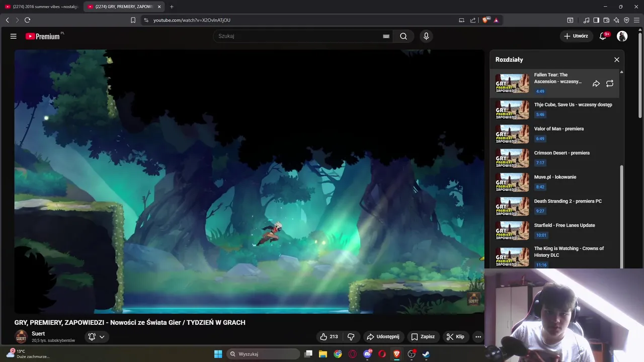Image resolution: width=644 pixels, height=362 pixels.
Task: Share this page from address bar
Action: pos(473,20)
